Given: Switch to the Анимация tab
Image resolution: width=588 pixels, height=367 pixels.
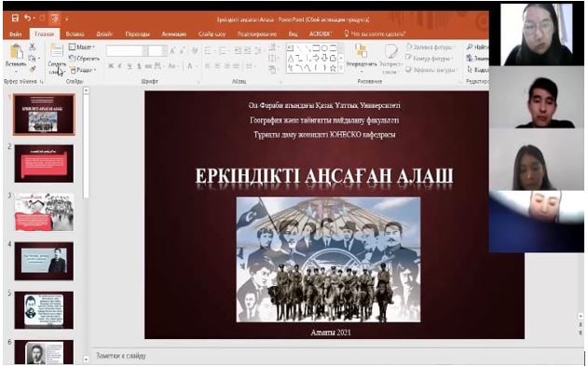Looking at the screenshot, I should 174,34.
